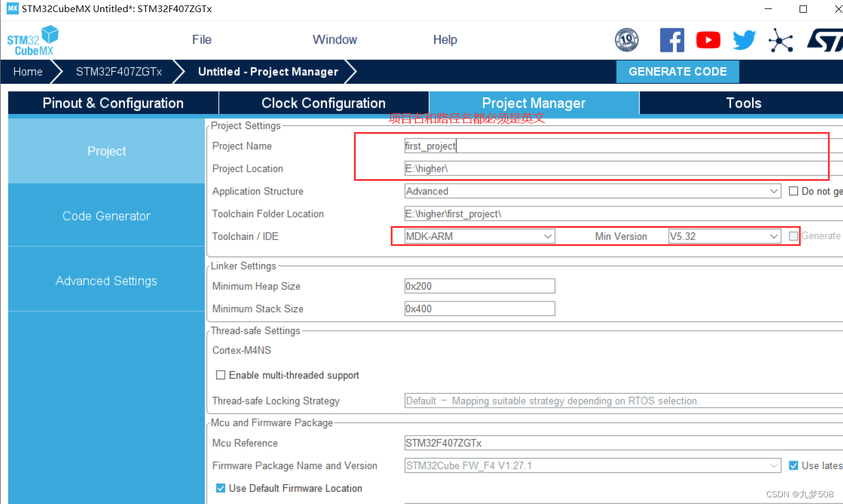Click the Linker Settings group label
This screenshot has width=843, height=504.
(x=243, y=266)
